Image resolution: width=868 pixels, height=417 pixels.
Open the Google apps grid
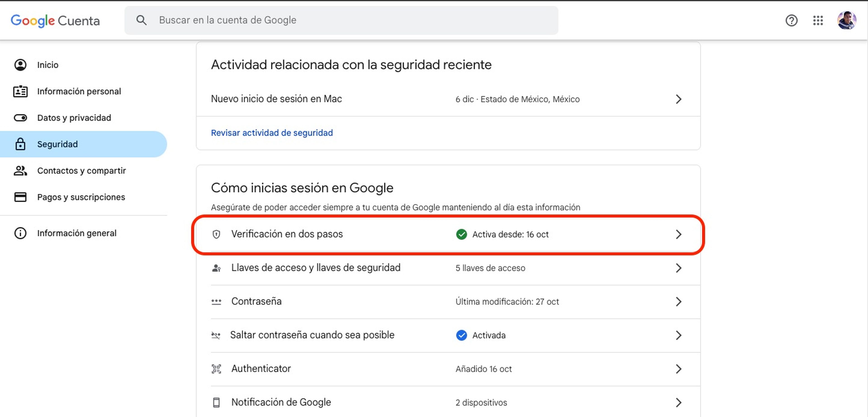click(818, 21)
